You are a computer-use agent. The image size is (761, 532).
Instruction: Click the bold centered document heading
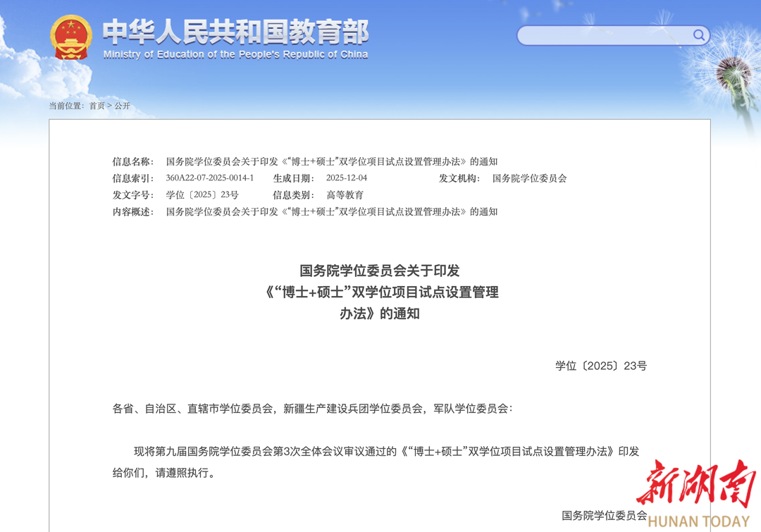pyautogui.click(x=380, y=292)
